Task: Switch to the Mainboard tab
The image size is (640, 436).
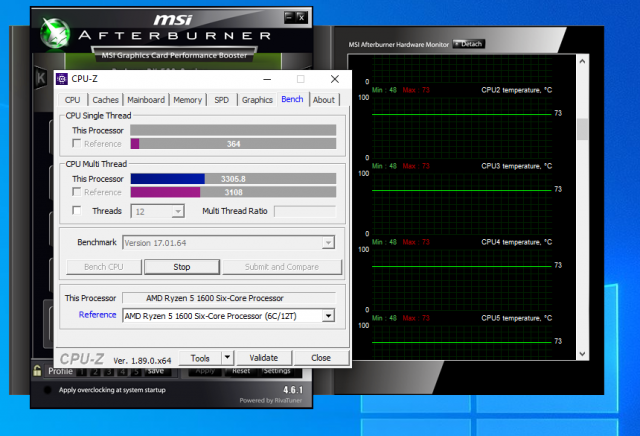Action: click(146, 100)
